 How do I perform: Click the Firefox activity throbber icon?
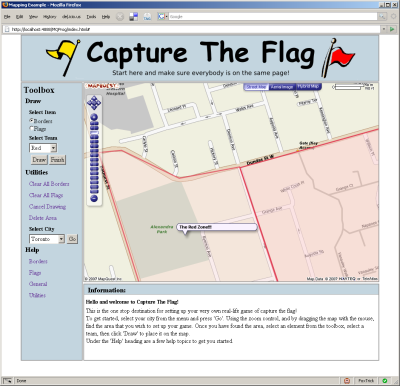tap(394, 16)
